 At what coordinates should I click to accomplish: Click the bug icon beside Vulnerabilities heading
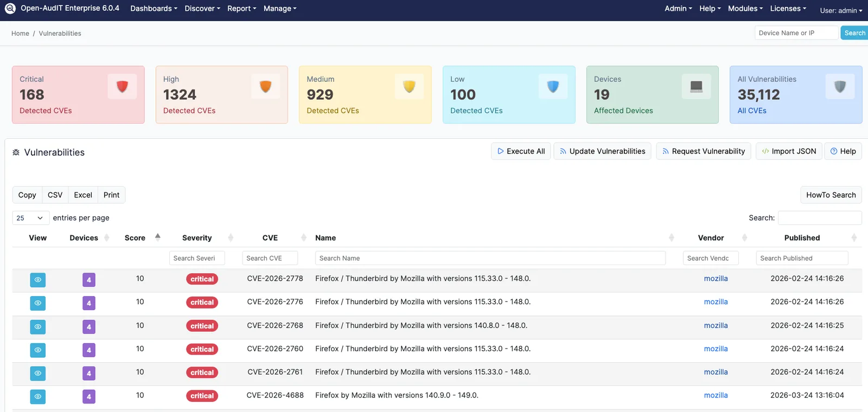16,152
